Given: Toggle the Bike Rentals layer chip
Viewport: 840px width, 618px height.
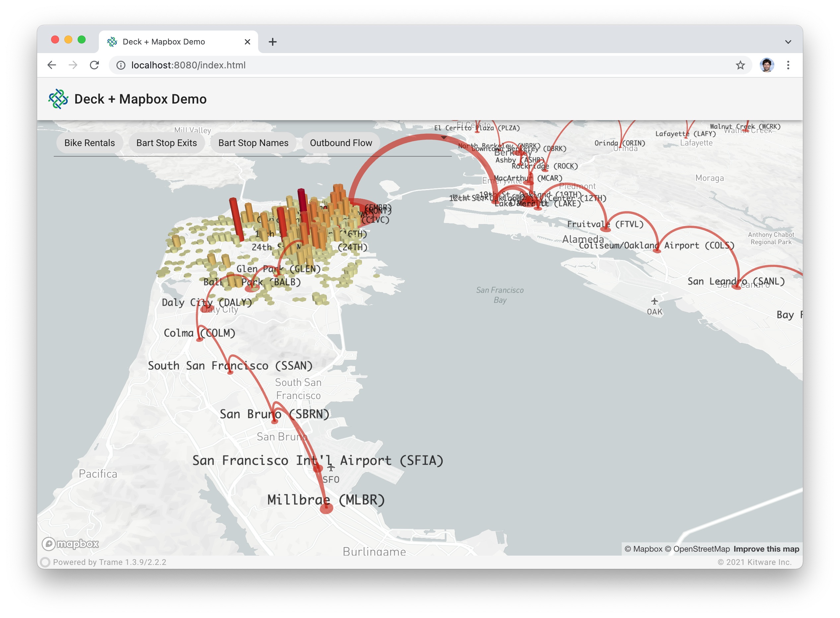Looking at the screenshot, I should click(89, 143).
